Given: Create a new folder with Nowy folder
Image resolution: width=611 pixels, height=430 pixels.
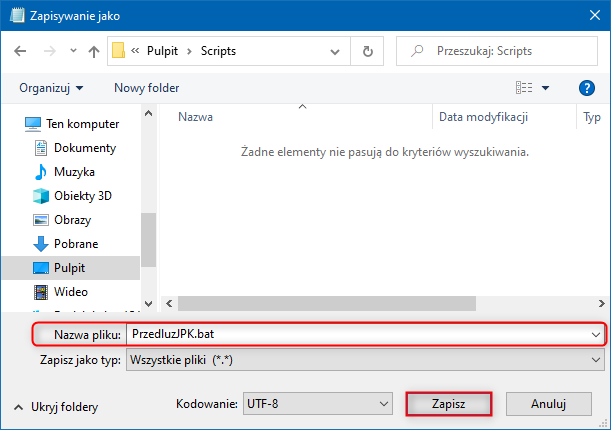Looking at the screenshot, I should [x=146, y=88].
